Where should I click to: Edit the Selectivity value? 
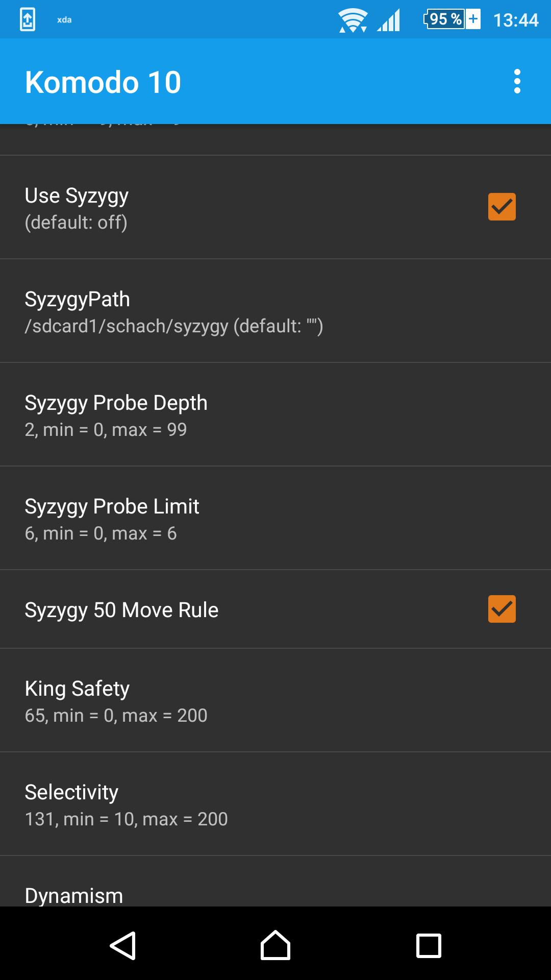coord(275,804)
